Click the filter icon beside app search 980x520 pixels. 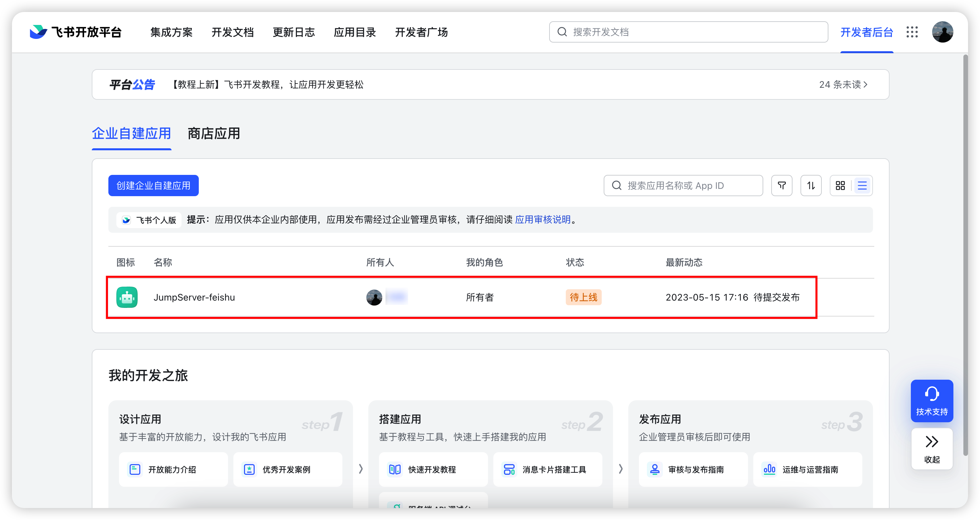(x=782, y=186)
